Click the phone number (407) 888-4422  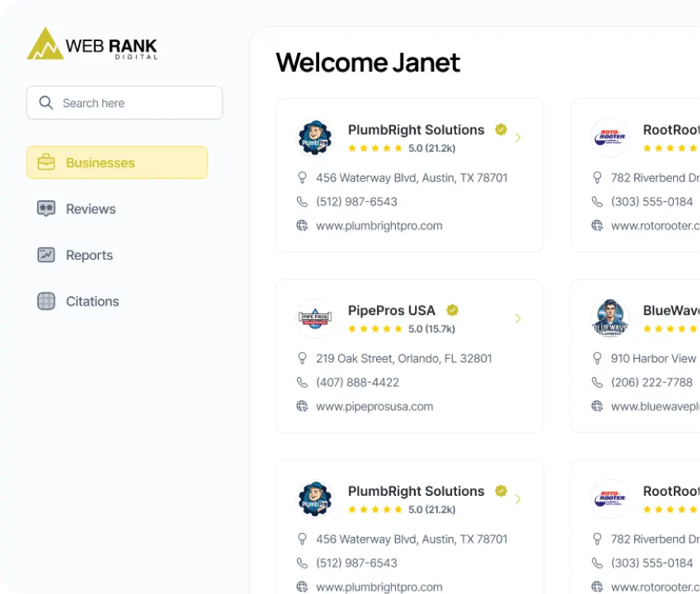pyautogui.click(x=357, y=383)
